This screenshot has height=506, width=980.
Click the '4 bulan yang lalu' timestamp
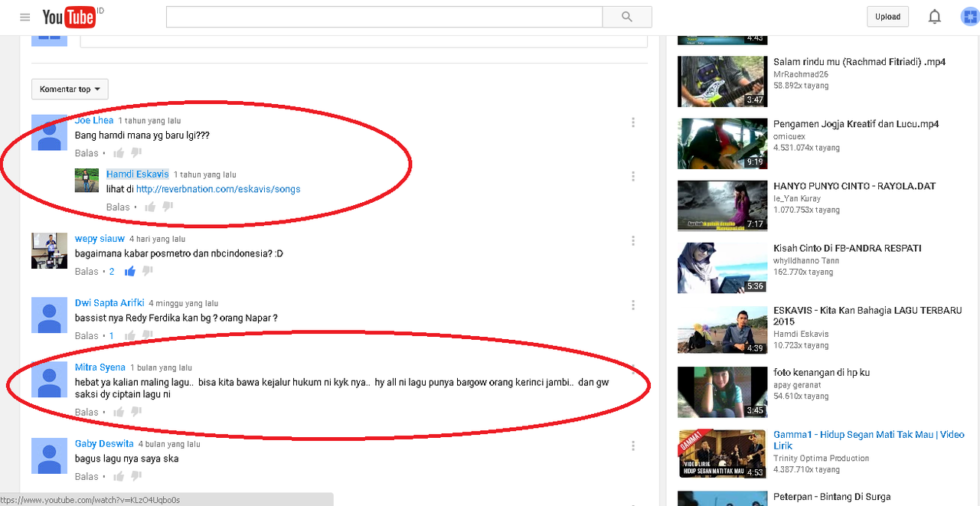[169, 444]
